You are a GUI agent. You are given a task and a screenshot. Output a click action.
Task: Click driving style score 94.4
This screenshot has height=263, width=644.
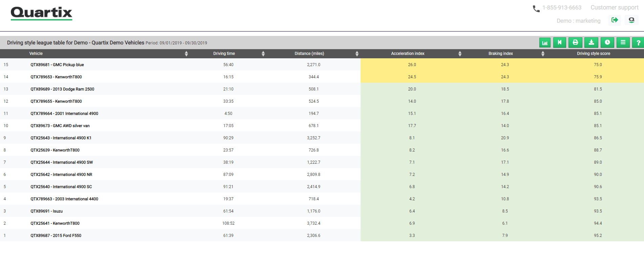click(x=598, y=223)
